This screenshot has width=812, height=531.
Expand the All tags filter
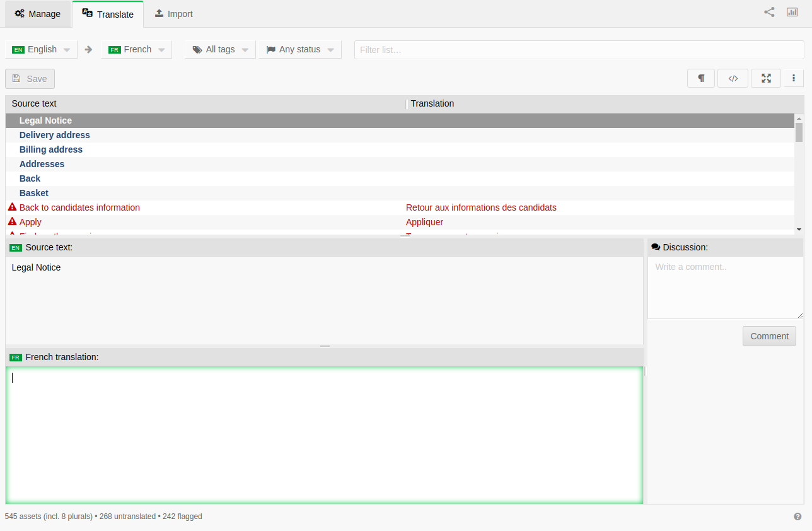pyautogui.click(x=220, y=50)
